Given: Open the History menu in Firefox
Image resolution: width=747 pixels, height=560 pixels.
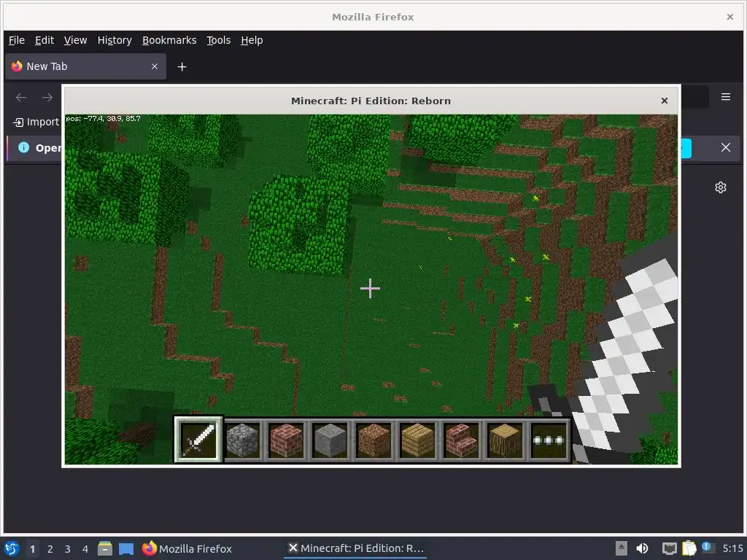Looking at the screenshot, I should tap(115, 40).
